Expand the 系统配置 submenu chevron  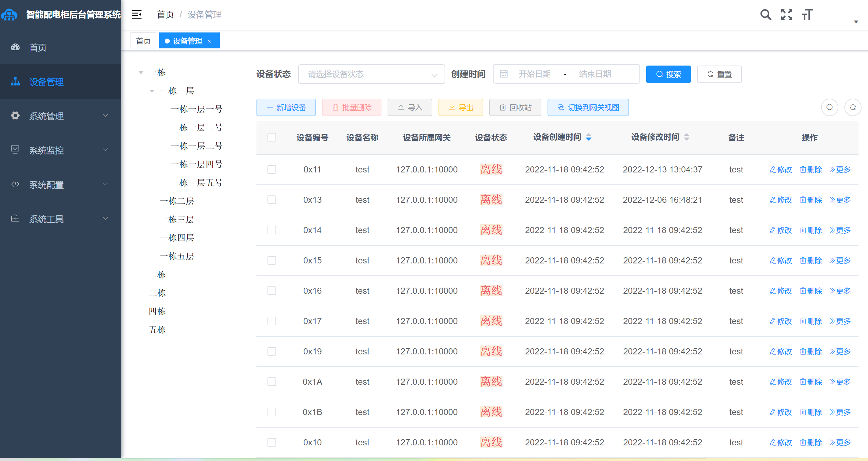click(x=105, y=184)
